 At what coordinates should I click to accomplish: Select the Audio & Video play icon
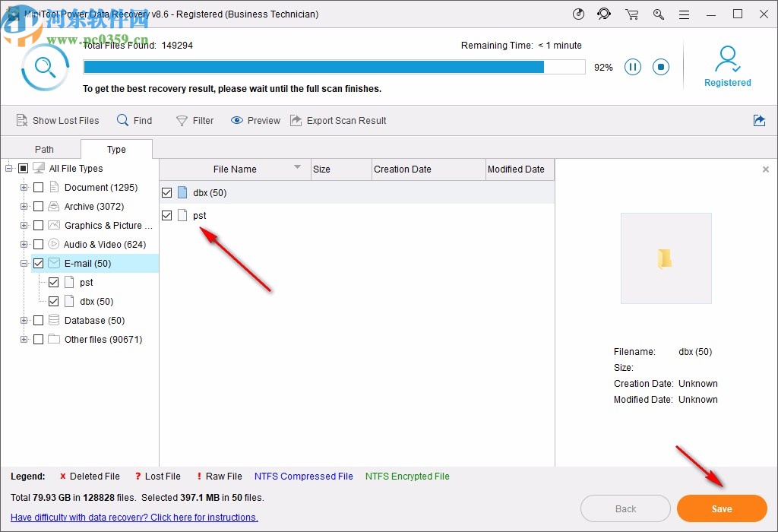(x=54, y=244)
